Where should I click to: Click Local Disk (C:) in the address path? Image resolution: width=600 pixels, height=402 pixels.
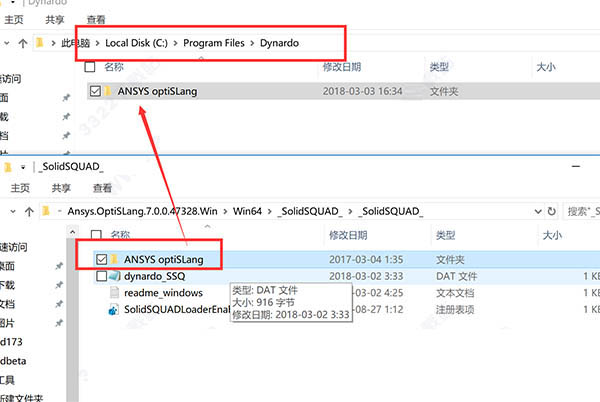pyautogui.click(x=136, y=43)
